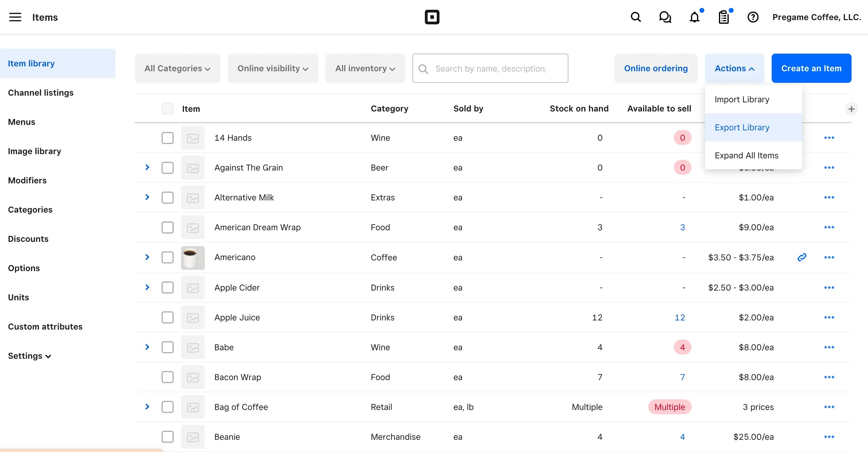Open the All Categories dropdown
Image resolution: width=868 pixels, height=452 pixels.
pos(178,68)
